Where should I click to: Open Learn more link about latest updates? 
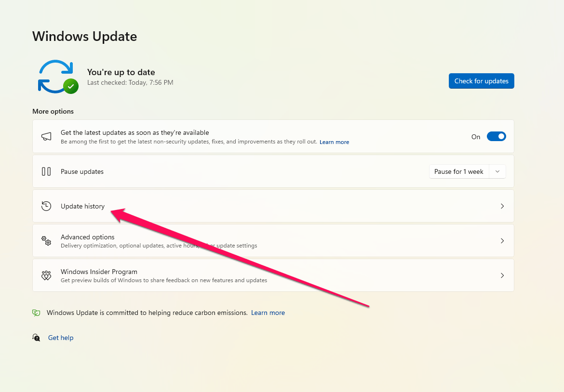click(334, 142)
